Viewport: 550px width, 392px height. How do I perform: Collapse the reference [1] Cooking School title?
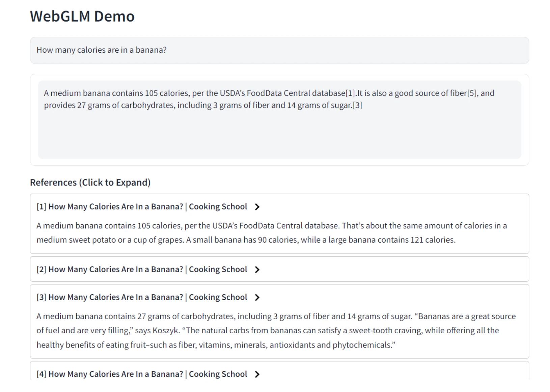142,207
